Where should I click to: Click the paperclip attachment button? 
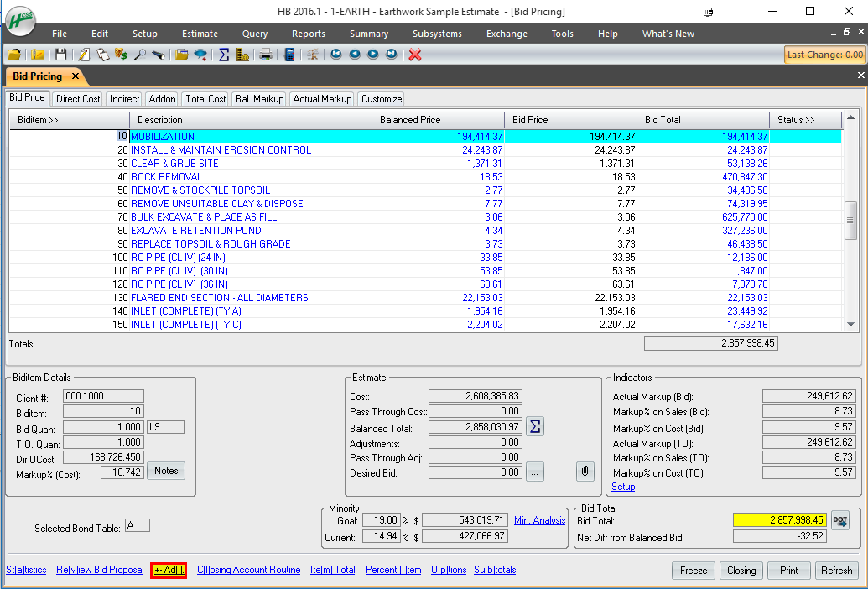(x=585, y=472)
